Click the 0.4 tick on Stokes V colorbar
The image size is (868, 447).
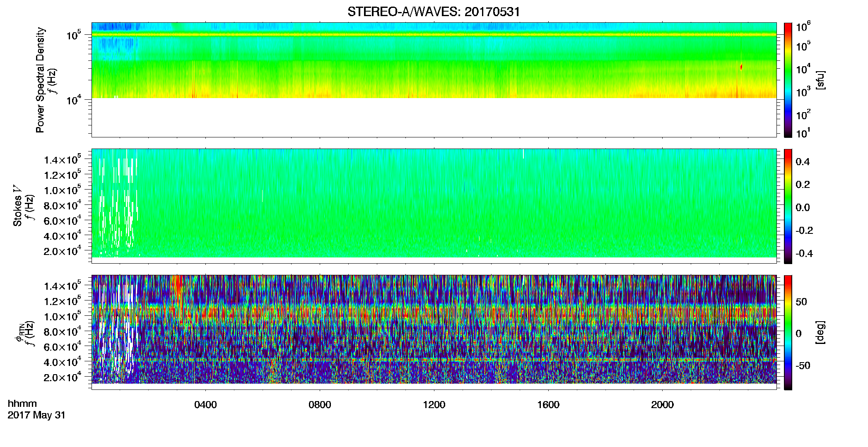[803, 162]
